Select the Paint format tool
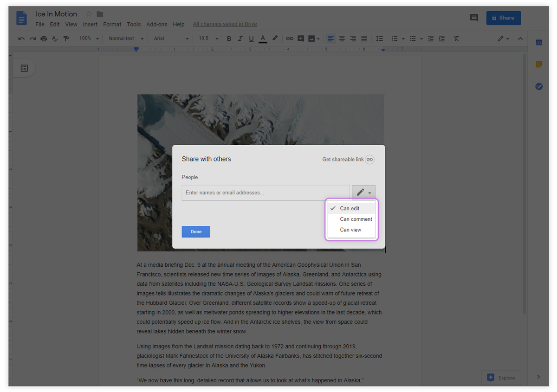The width and height of the screenshot is (557, 392). pos(66,39)
